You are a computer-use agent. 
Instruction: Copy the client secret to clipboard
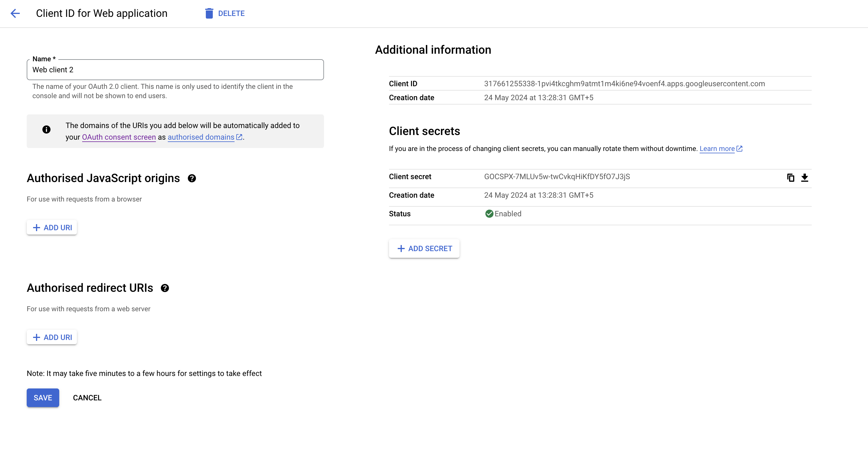tap(790, 178)
